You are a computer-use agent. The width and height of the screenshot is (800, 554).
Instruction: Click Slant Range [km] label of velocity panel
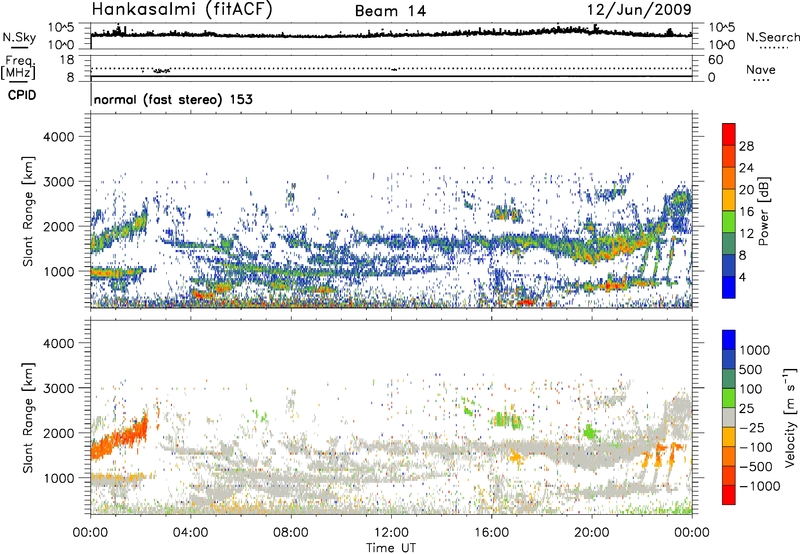tap(28, 417)
